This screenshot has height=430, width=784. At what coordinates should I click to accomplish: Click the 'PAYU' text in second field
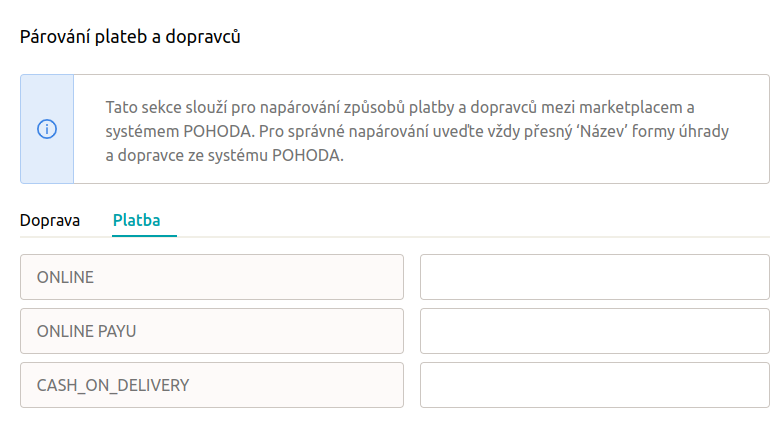(118, 331)
